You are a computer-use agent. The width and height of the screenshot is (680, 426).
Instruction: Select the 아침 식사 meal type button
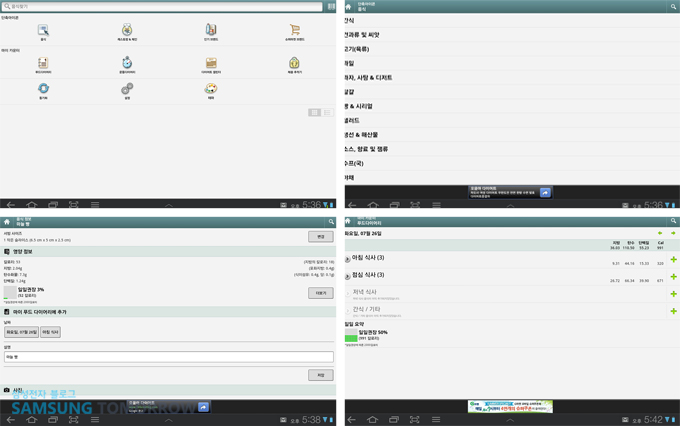[x=50, y=332]
